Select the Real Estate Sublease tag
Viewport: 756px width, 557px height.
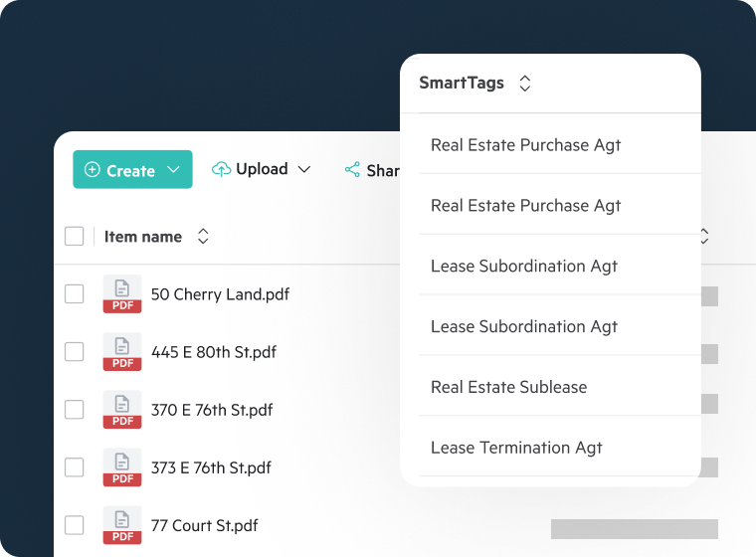[508, 387]
